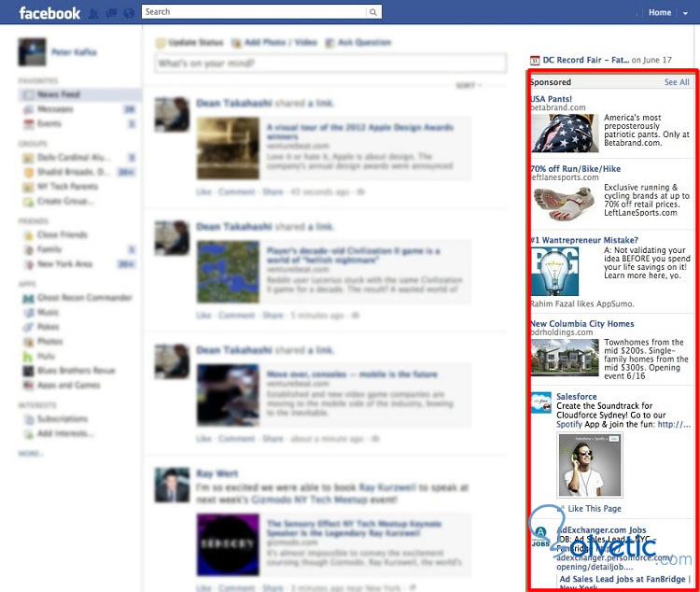Open the account dropdown arrow next to Home
700x592 pixels.
685,13
